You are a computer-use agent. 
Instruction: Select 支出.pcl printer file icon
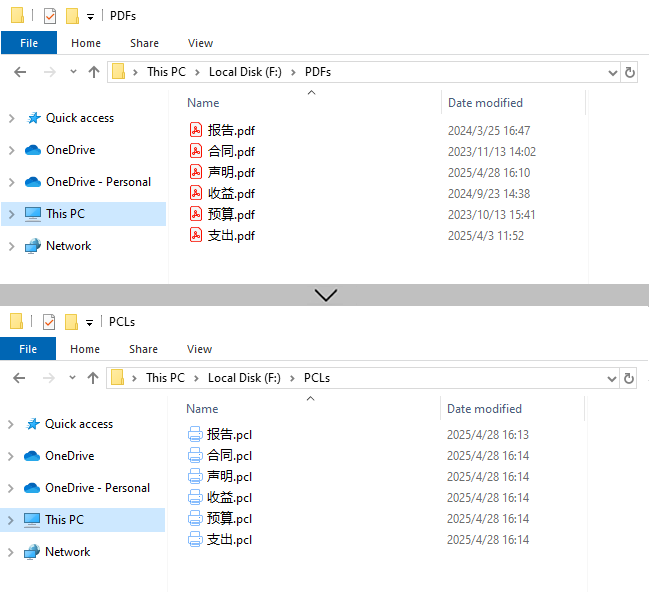pos(195,539)
